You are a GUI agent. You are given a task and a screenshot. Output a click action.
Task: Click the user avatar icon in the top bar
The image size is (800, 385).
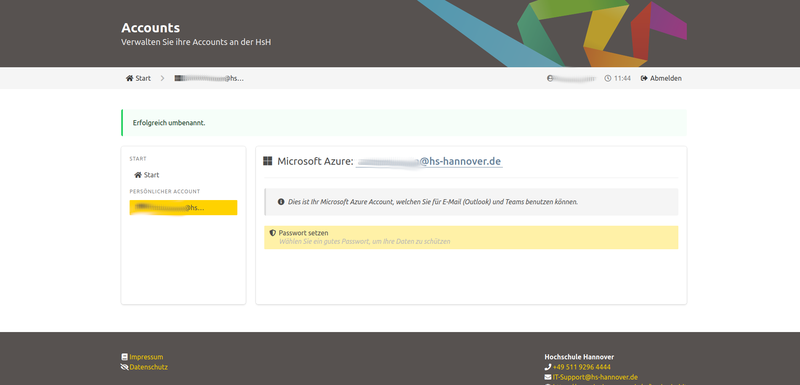pos(550,79)
